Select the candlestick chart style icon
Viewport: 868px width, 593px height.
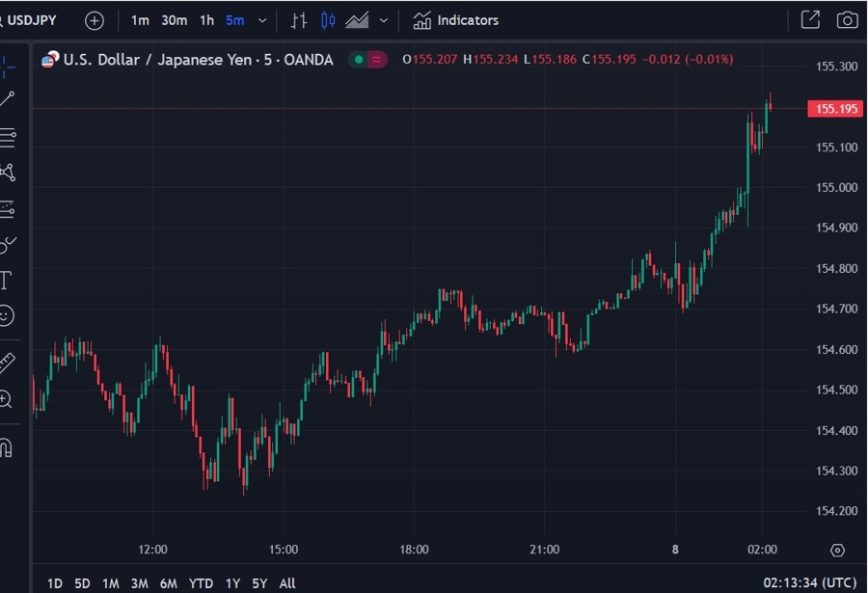click(x=328, y=20)
